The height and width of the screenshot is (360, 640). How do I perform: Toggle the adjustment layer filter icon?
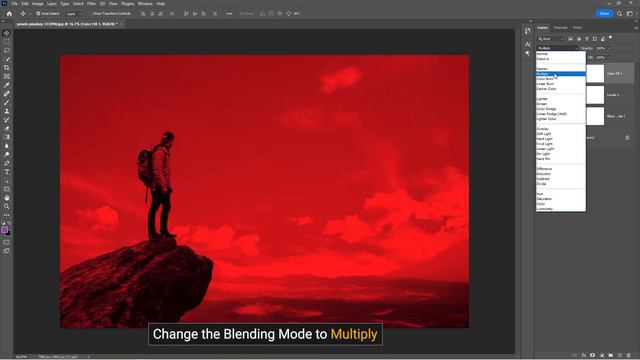click(x=579, y=39)
